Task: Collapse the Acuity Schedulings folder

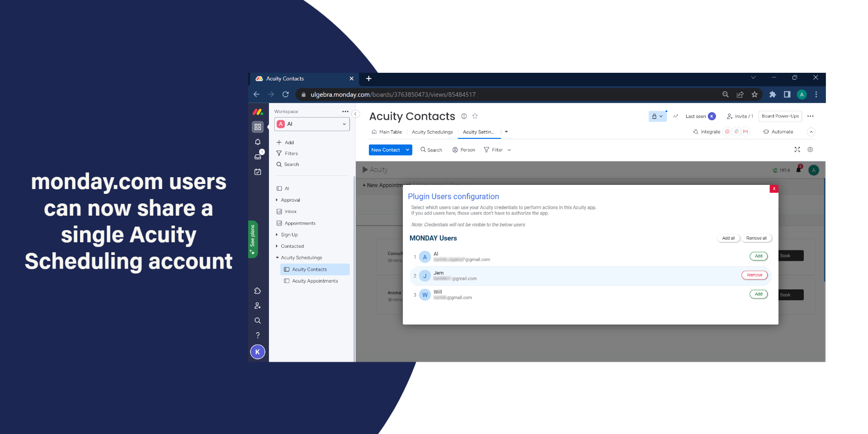Action: (x=277, y=258)
